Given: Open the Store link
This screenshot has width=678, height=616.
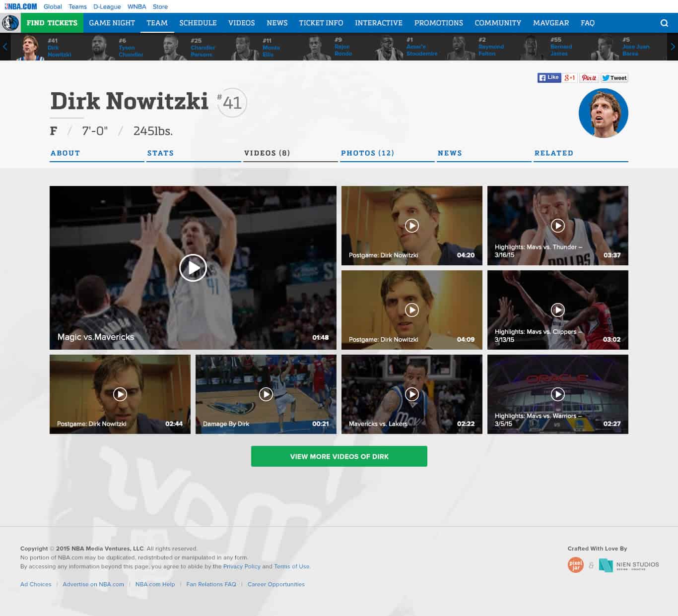Looking at the screenshot, I should coord(160,6).
